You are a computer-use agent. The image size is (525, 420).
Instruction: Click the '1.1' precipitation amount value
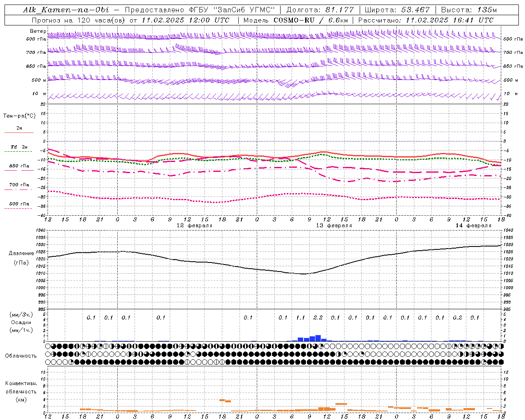(300, 317)
